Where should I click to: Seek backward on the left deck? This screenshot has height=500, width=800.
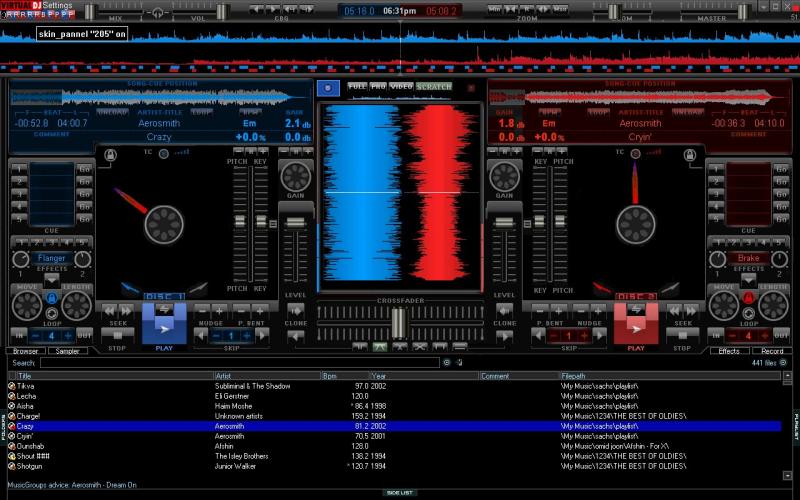click(x=109, y=310)
